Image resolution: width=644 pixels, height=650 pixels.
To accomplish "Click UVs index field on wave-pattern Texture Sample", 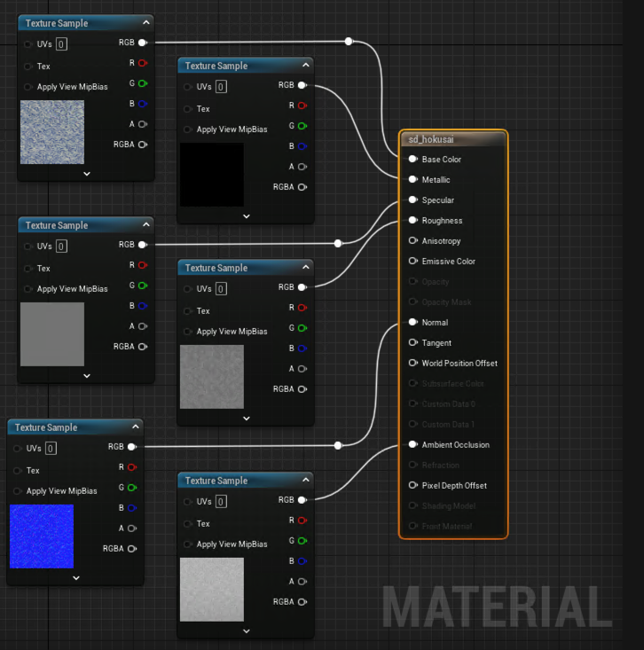I will pos(61,44).
